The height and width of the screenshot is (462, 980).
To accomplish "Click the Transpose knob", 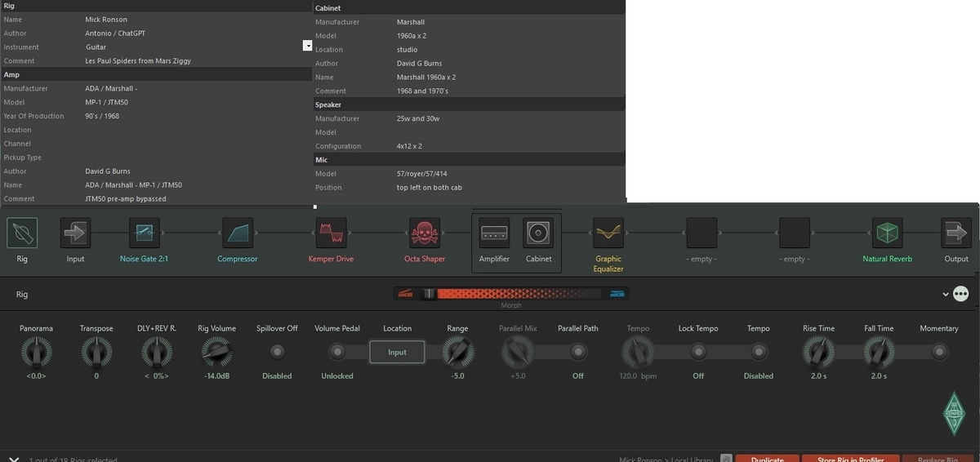I will coord(96,352).
